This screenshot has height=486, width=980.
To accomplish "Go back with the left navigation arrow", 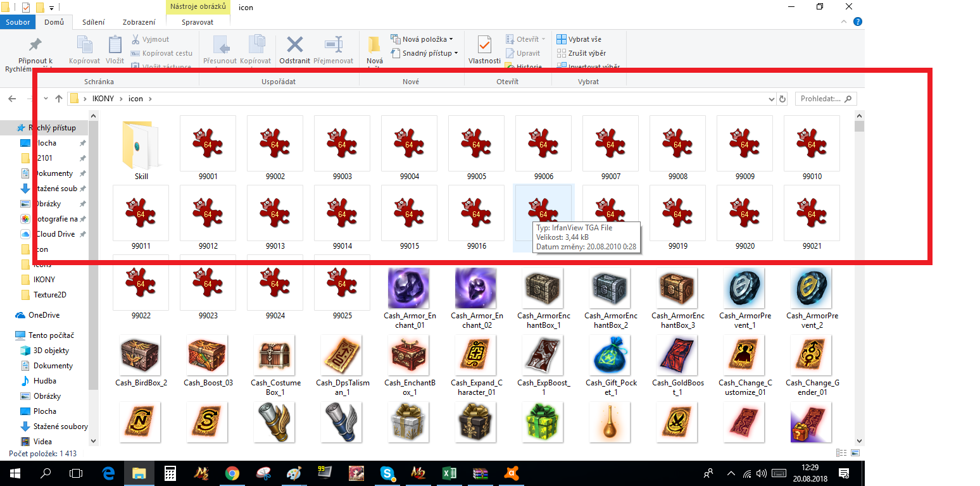I will pyautogui.click(x=12, y=99).
